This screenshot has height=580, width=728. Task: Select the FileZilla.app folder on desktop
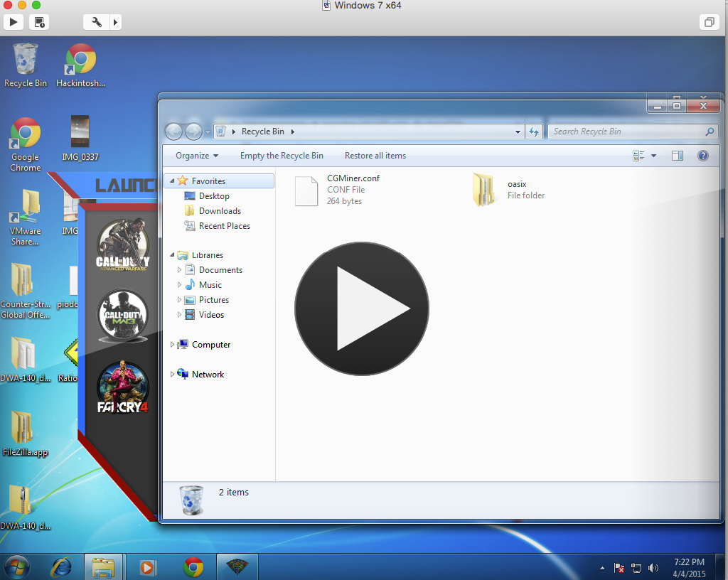click(25, 434)
